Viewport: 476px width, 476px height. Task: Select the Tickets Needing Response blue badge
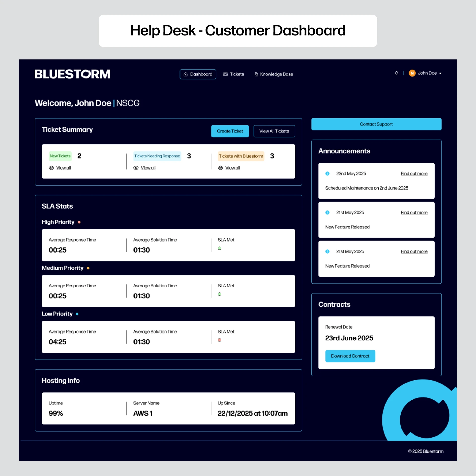(157, 156)
